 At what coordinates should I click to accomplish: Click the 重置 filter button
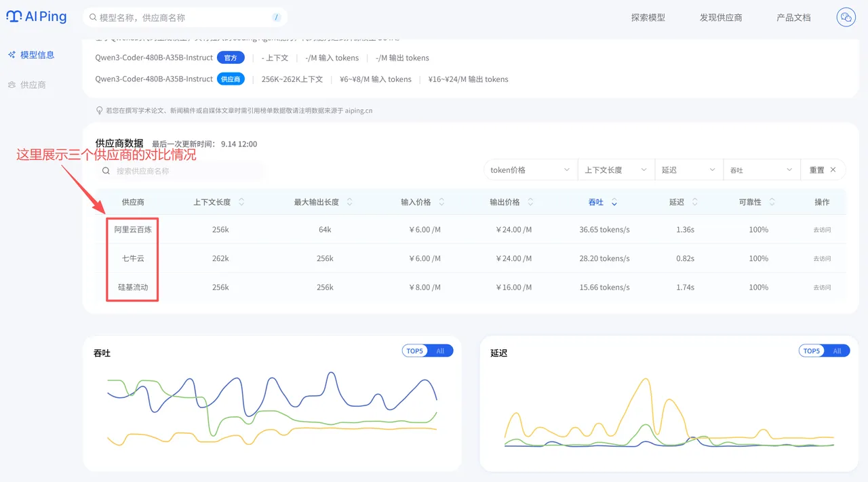point(824,170)
